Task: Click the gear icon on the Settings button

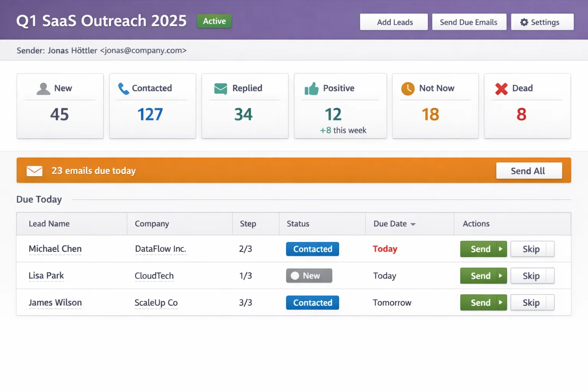Action: [x=524, y=22]
